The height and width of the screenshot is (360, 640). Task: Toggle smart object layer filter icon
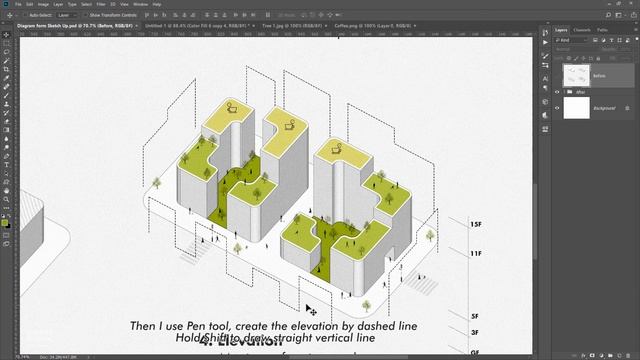pos(628,40)
